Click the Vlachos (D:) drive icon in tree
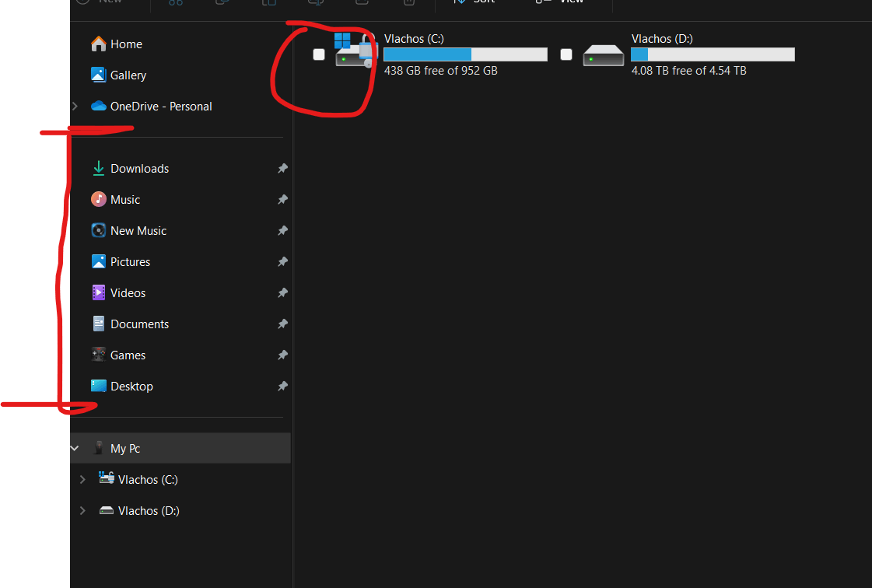Image resolution: width=872 pixels, height=588 pixels. [107, 510]
